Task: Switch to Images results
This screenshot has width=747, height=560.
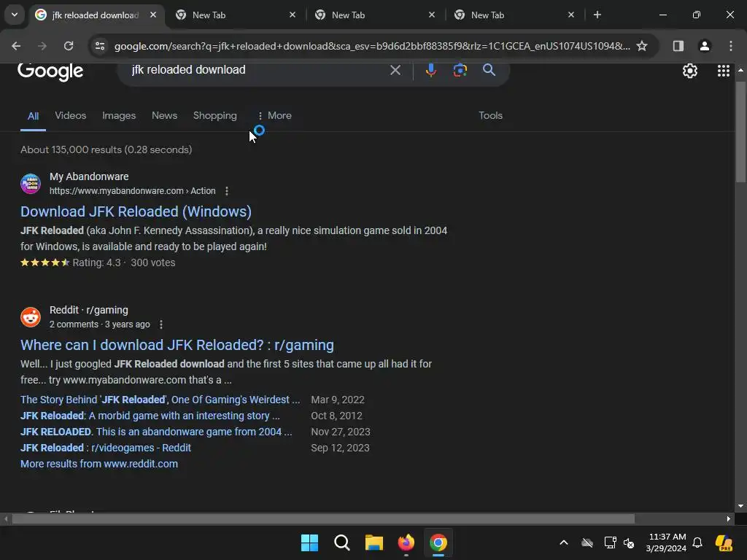Action: tap(119, 116)
